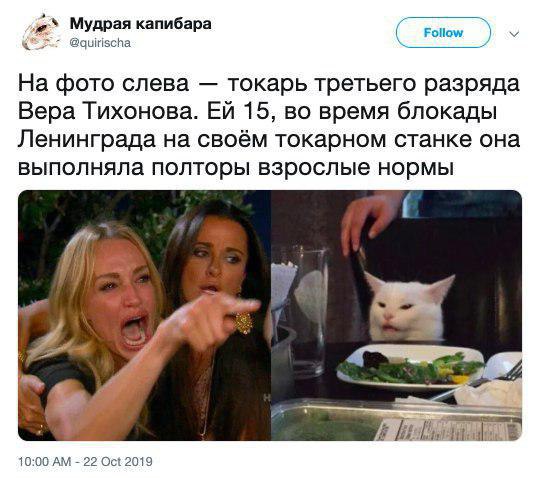Expand the chevron menu beside Follow

514,34
